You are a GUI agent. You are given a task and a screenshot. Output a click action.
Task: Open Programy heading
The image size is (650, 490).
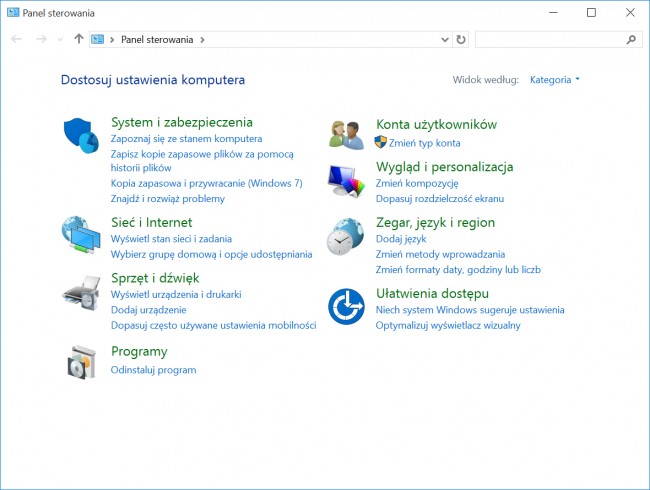click(139, 352)
